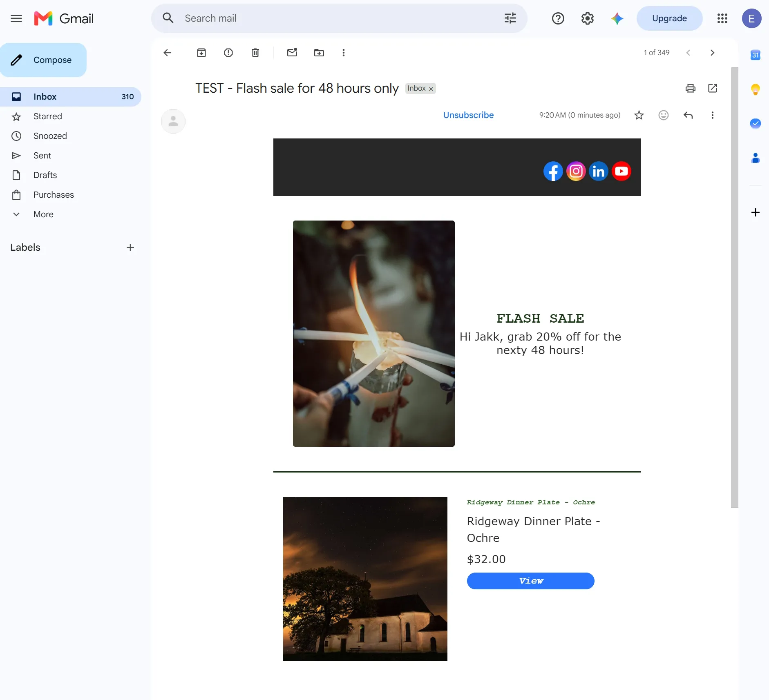Compose a new email
Image resolution: width=769 pixels, height=700 pixels.
pyautogui.click(x=43, y=60)
